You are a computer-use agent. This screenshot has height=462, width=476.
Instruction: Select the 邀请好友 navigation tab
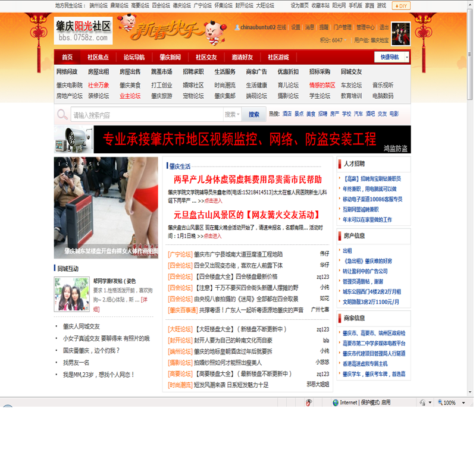click(x=242, y=57)
